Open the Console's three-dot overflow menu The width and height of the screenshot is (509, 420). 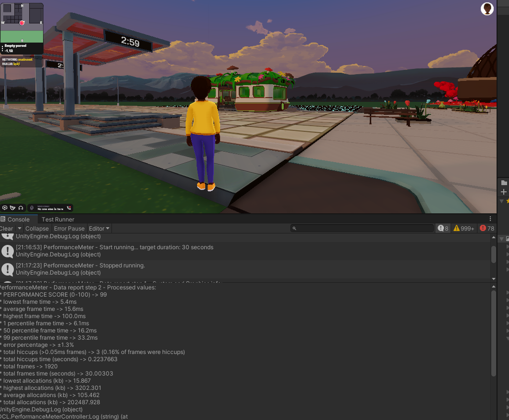tap(489, 218)
